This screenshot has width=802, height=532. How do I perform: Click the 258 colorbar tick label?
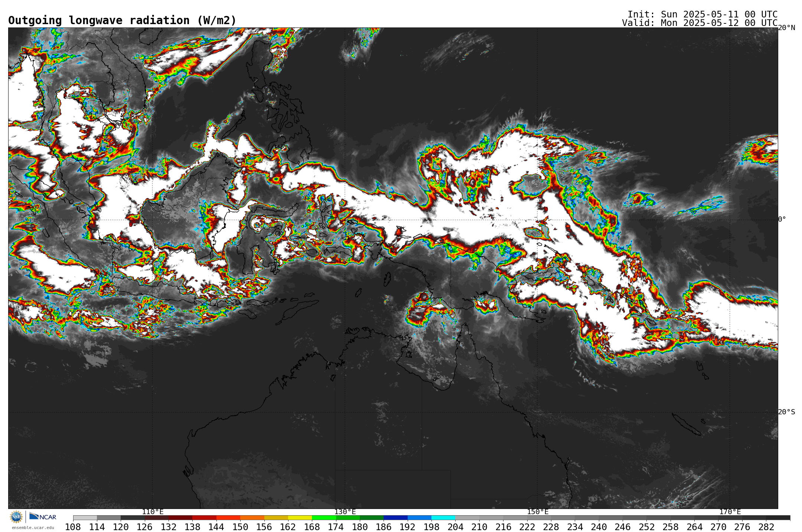[670, 527]
